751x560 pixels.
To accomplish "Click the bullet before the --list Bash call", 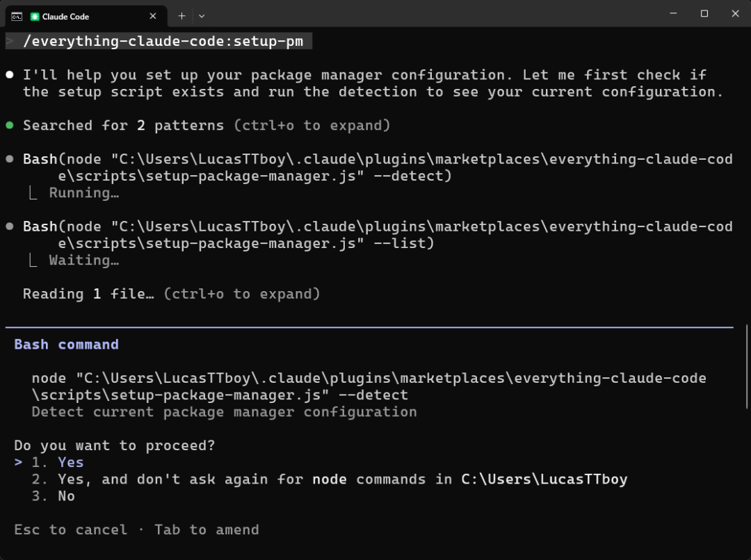I will pyautogui.click(x=10, y=227).
